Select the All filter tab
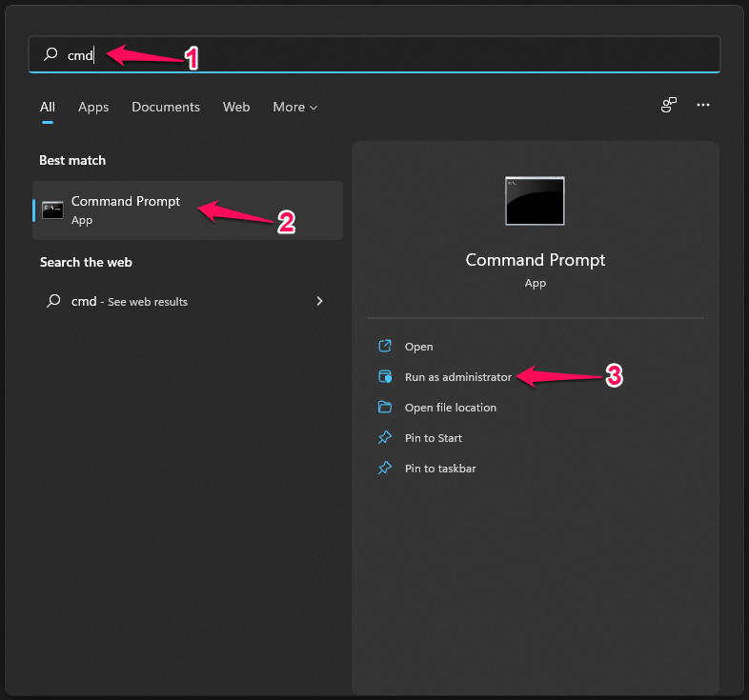 48,108
